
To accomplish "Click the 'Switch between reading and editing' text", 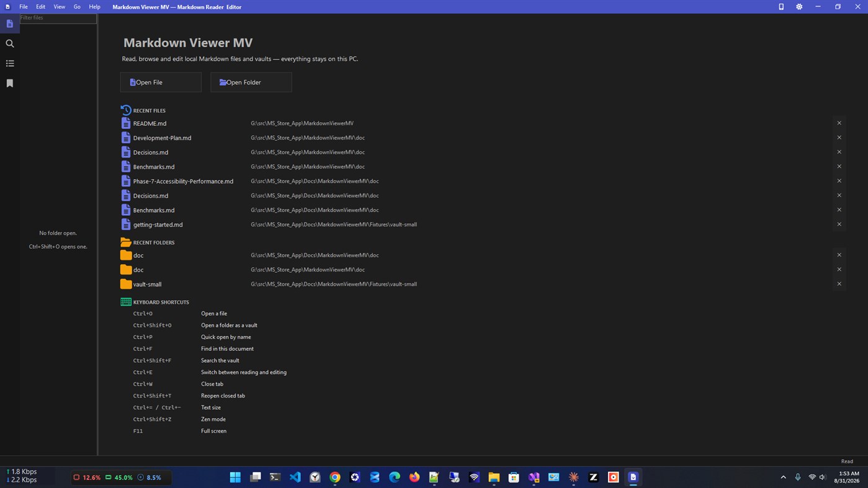I will (244, 372).
